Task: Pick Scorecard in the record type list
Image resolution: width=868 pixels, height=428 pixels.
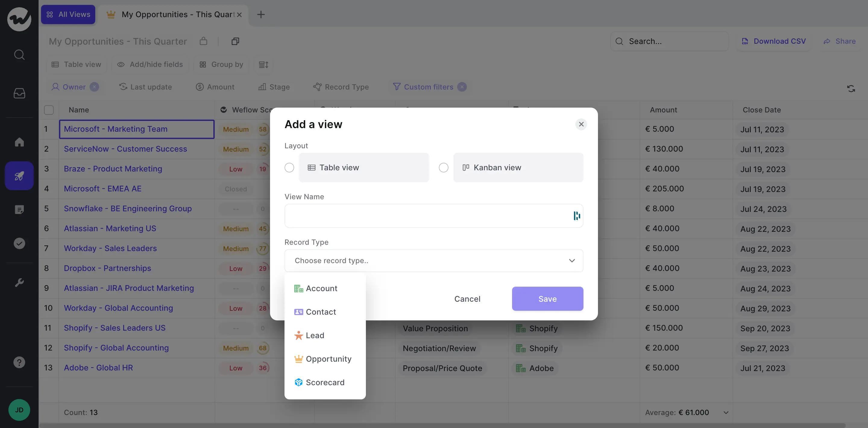Action: (325, 382)
